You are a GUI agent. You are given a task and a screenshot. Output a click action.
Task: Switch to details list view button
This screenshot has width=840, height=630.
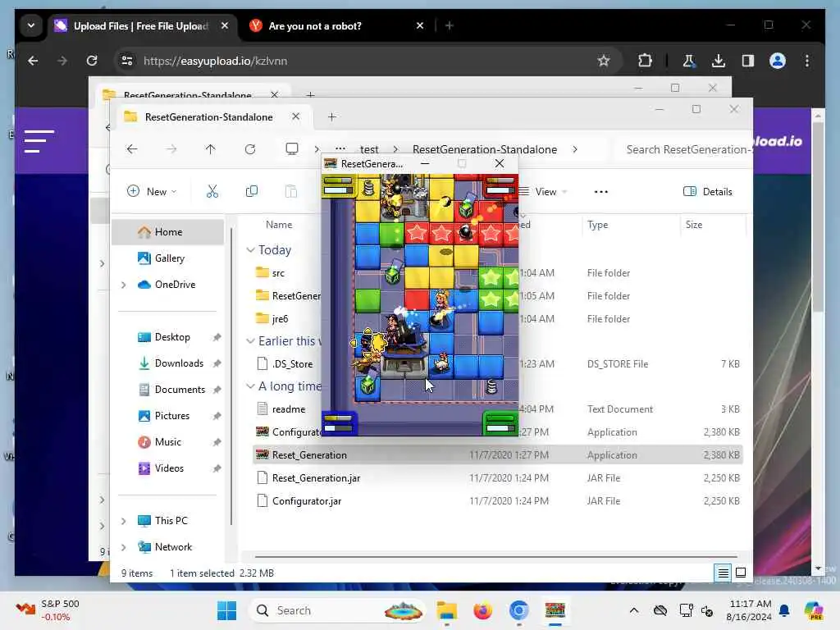pyautogui.click(x=723, y=573)
